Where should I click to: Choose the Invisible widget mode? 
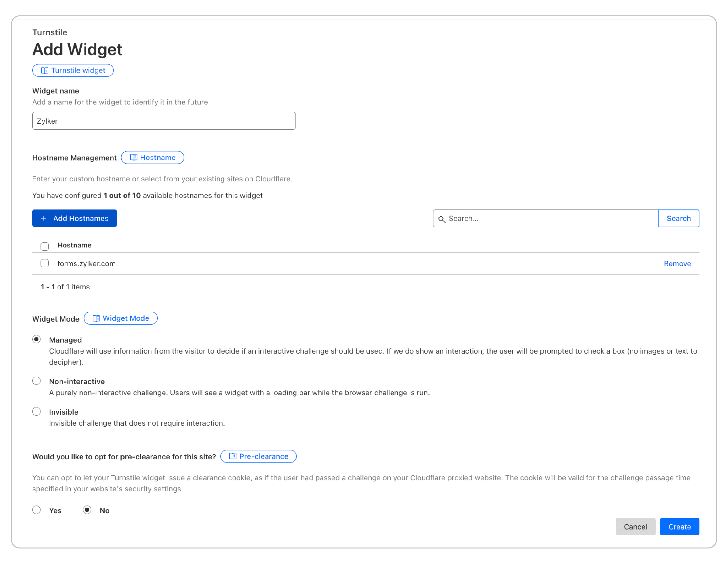point(37,411)
